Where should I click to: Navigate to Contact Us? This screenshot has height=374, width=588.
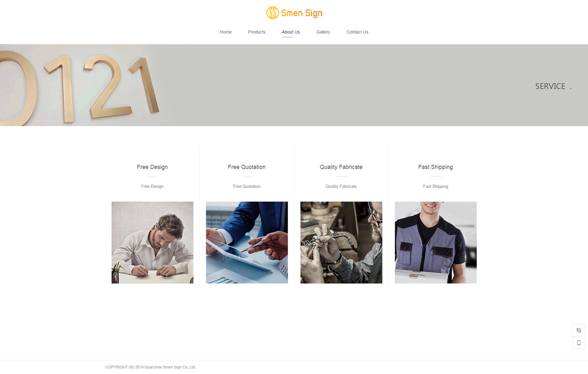click(x=357, y=32)
